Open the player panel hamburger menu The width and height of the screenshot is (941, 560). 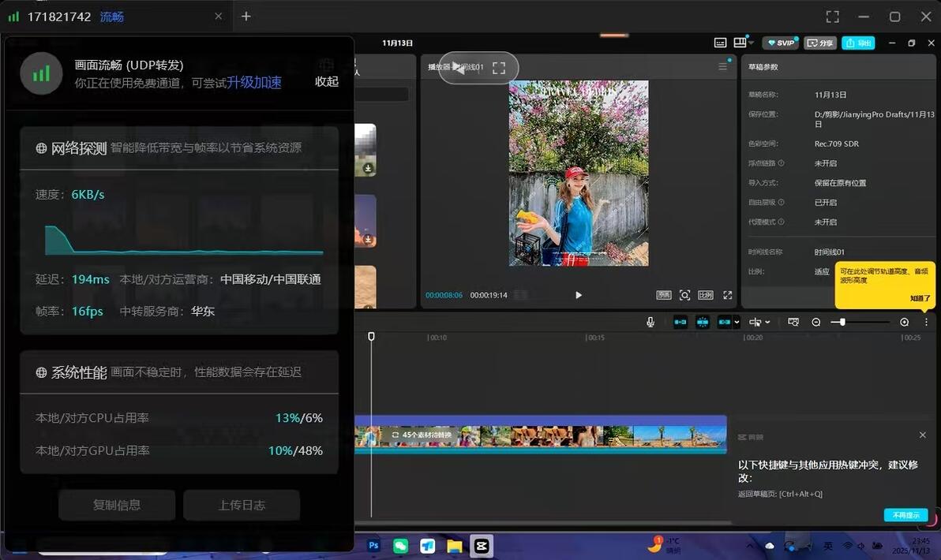(722, 66)
